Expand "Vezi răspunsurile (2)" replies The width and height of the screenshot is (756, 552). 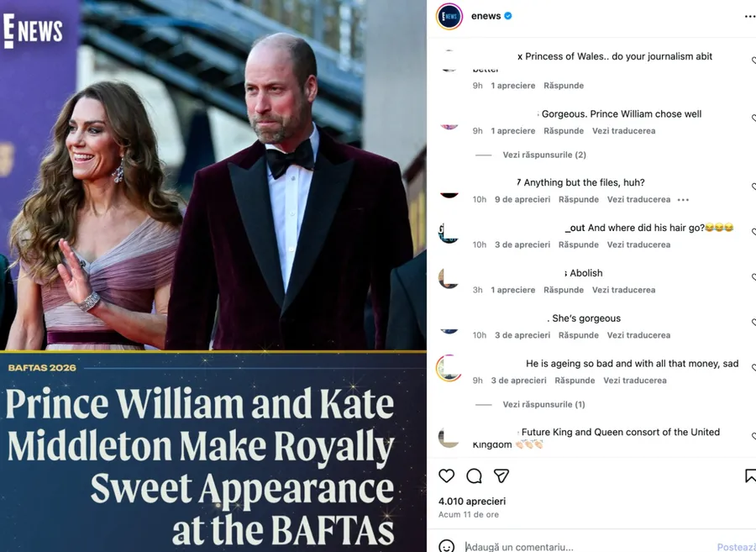[544, 155]
